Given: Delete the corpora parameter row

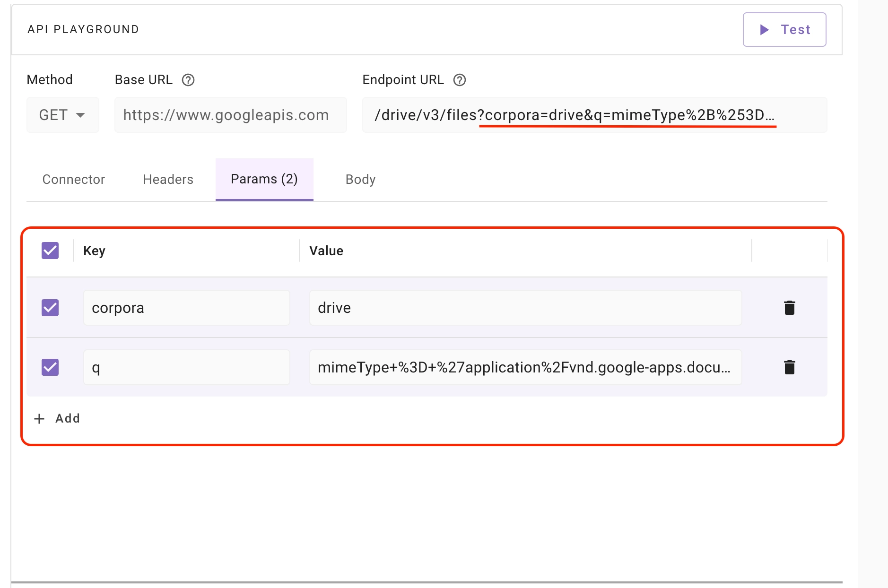Looking at the screenshot, I should click(x=789, y=308).
